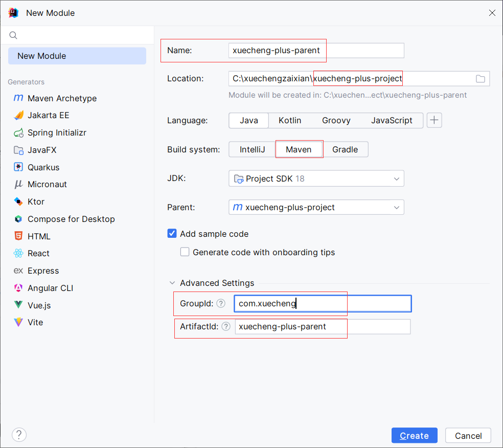
Task: Select Gradle as the build system
Action: tap(345, 149)
